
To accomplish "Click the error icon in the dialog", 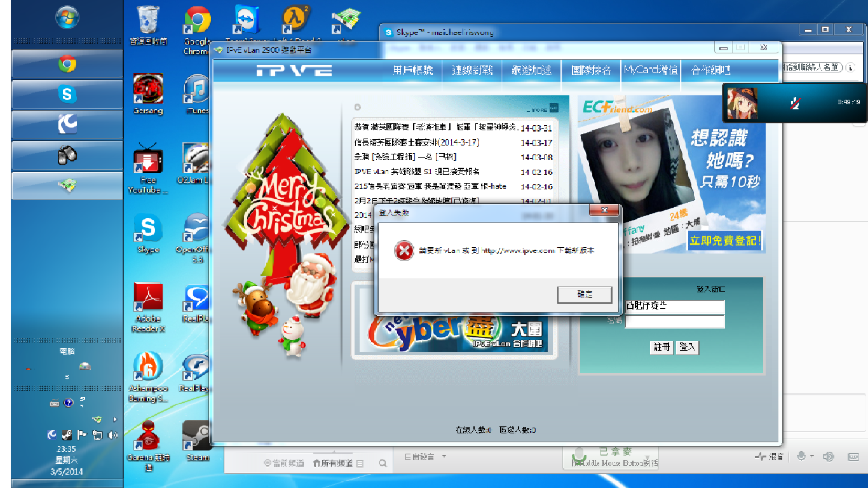I will 403,250.
